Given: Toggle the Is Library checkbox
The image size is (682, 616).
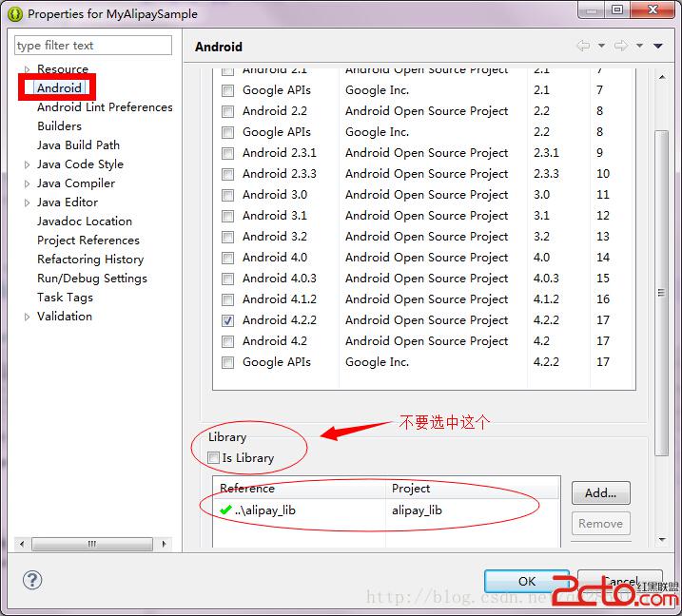Looking at the screenshot, I should click(213, 458).
